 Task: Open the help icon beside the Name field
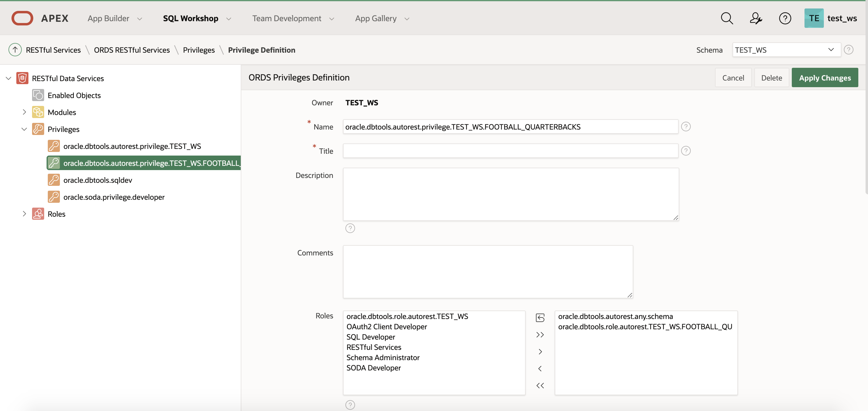[686, 127]
